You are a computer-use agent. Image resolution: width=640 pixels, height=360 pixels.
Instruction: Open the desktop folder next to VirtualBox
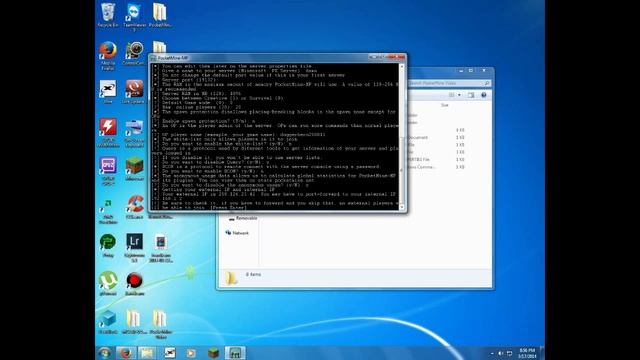134,322
